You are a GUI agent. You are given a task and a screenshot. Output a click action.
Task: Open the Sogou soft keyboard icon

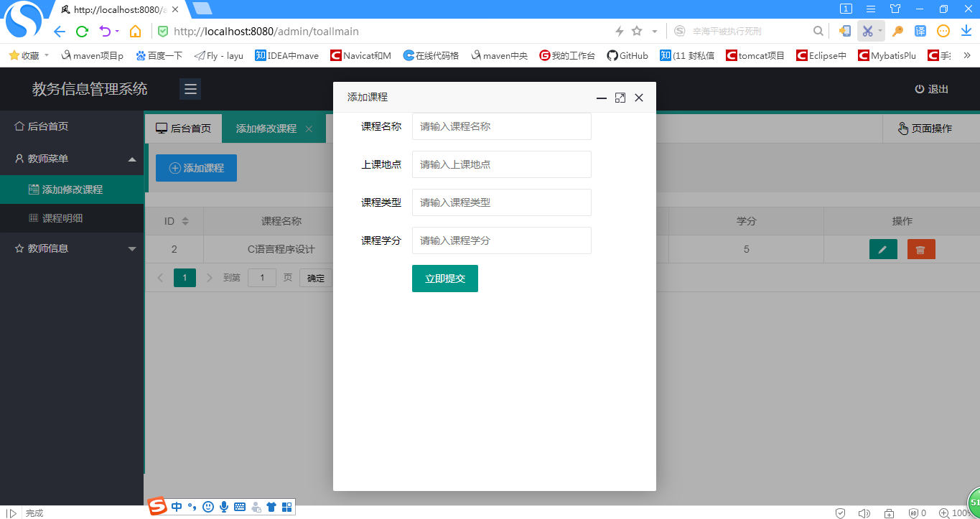(x=240, y=507)
